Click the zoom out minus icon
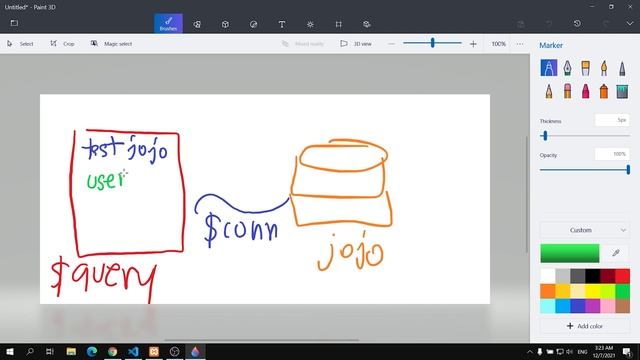This screenshot has height=360, width=640. coord(391,44)
